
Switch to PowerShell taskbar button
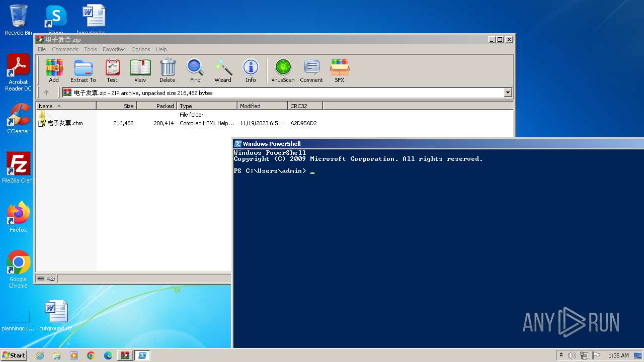pyautogui.click(x=142, y=355)
